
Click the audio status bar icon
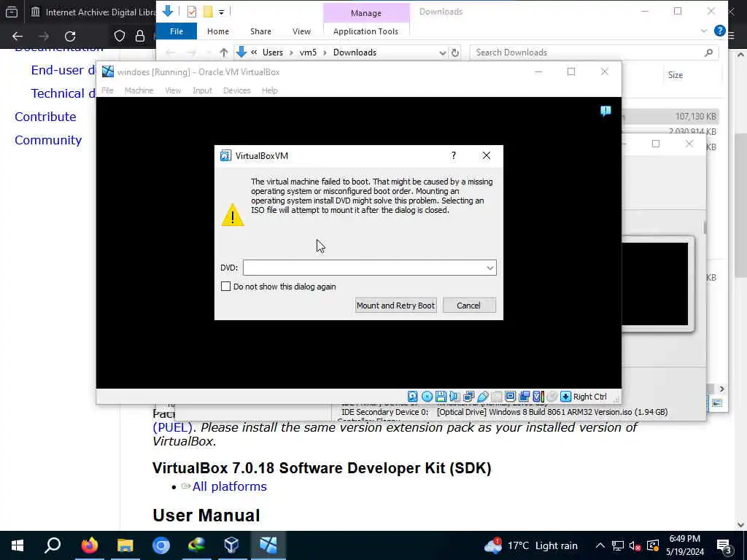454,397
